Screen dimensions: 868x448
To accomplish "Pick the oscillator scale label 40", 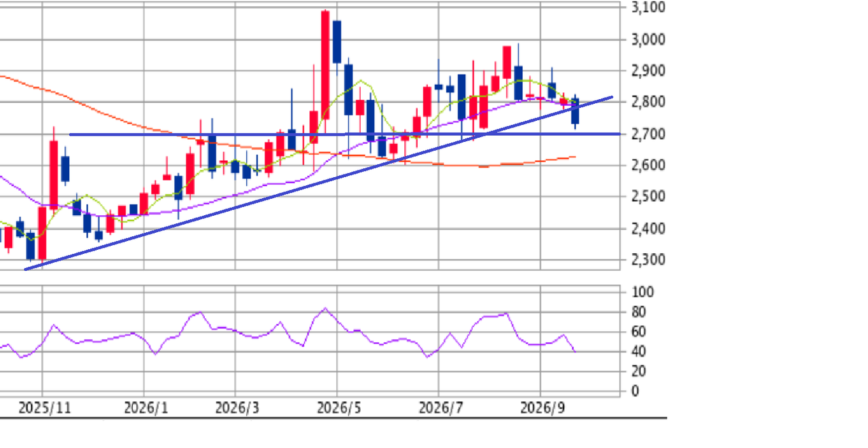I will coord(639,352).
